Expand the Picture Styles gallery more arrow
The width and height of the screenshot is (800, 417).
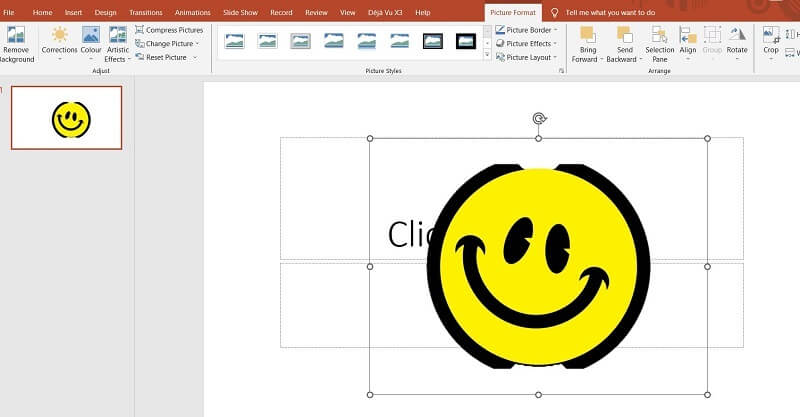pos(487,55)
